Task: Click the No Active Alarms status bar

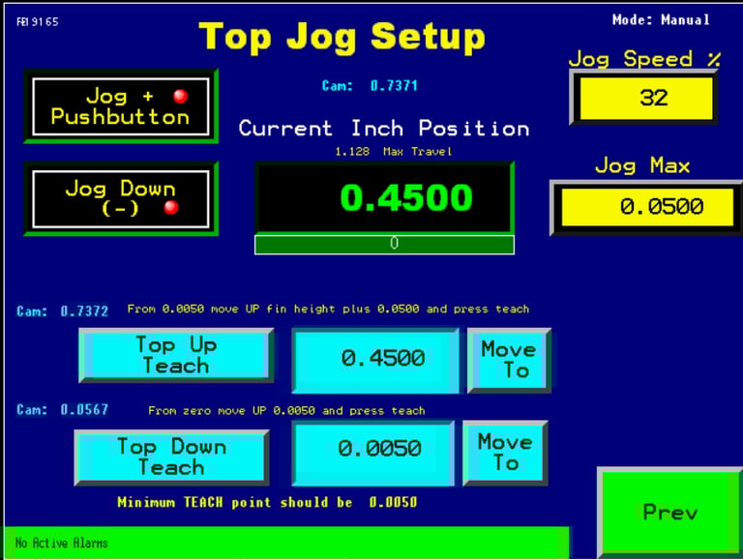Action: 286,543
